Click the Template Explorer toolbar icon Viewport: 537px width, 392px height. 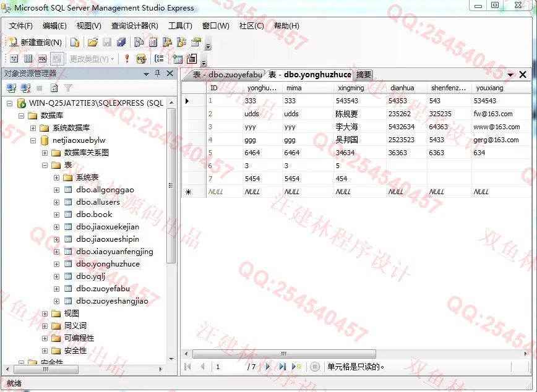point(181,42)
